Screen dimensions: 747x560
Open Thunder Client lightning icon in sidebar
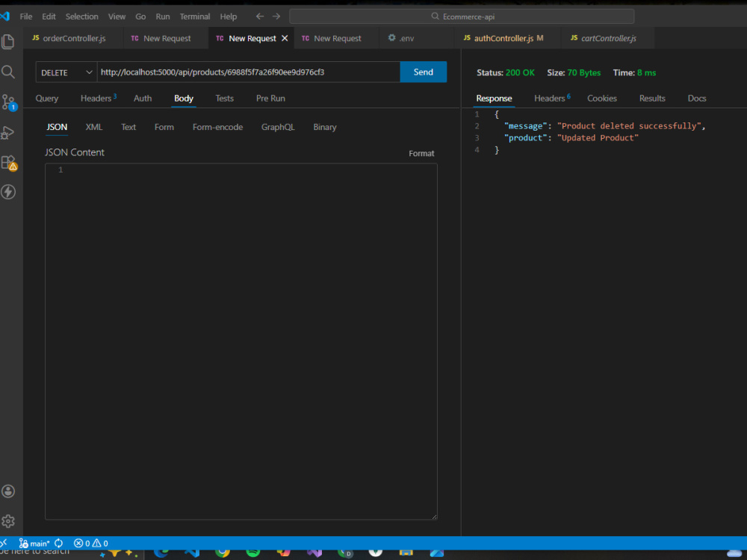pyautogui.click(x=8, y=192)
